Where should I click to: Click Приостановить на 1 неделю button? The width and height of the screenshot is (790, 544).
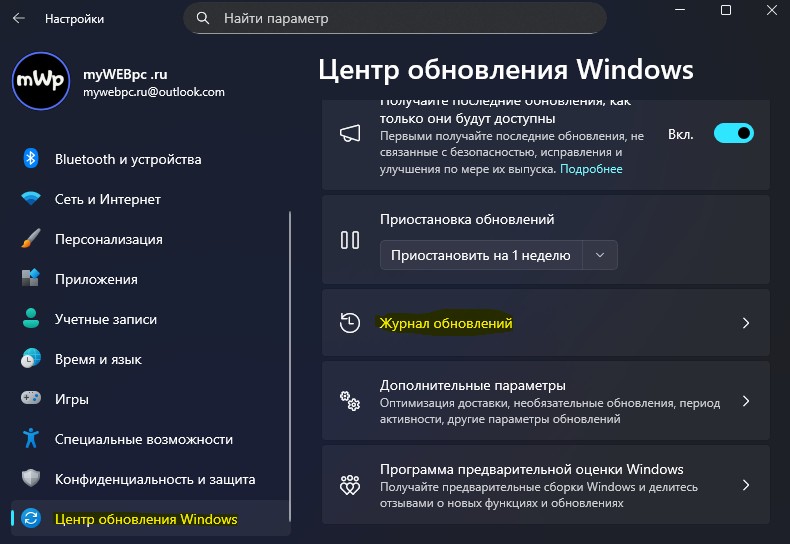point(481,255)
